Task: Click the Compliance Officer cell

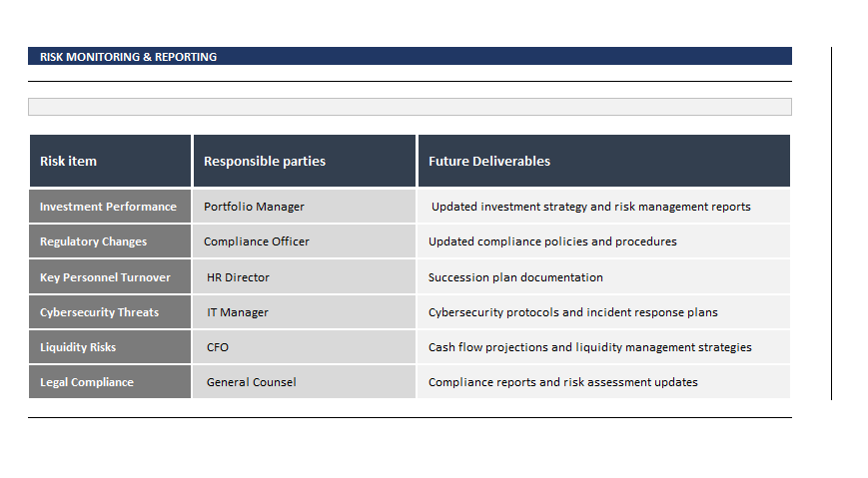Action: tap(305, 241)
